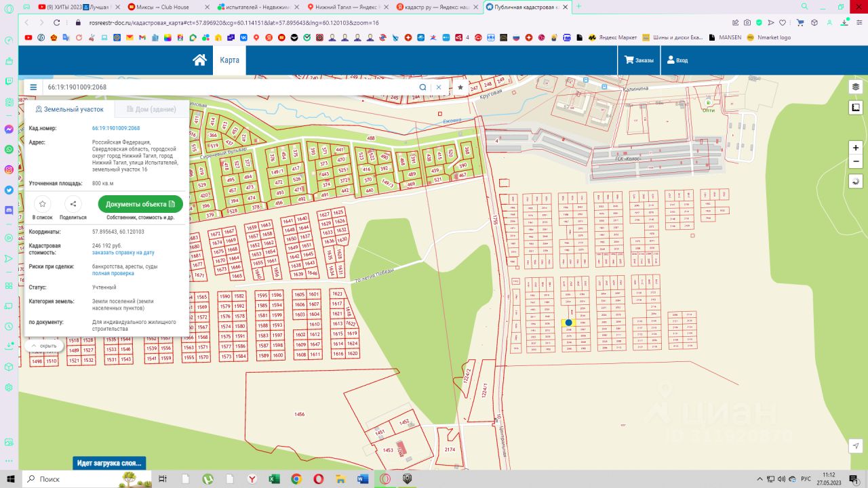Click the star favorites button beside search
The image size is (868, 488).
[460, 87]
